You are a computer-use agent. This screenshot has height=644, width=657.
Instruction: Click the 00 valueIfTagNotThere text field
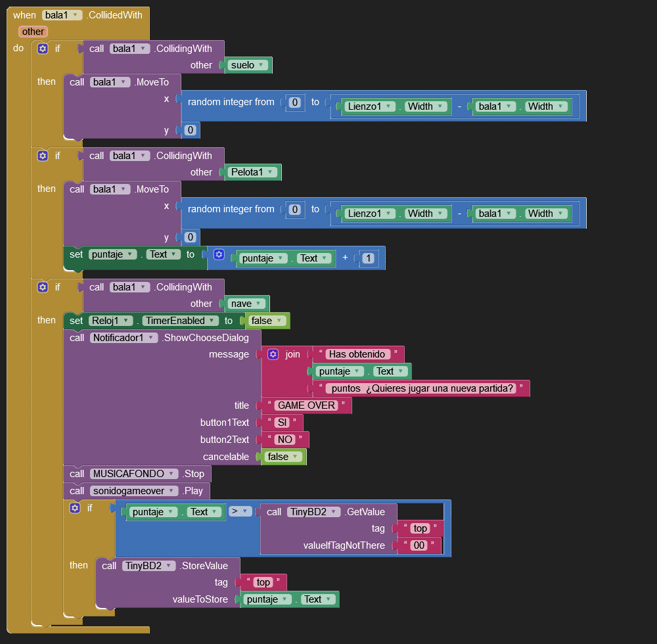click(x=419, y=545)
